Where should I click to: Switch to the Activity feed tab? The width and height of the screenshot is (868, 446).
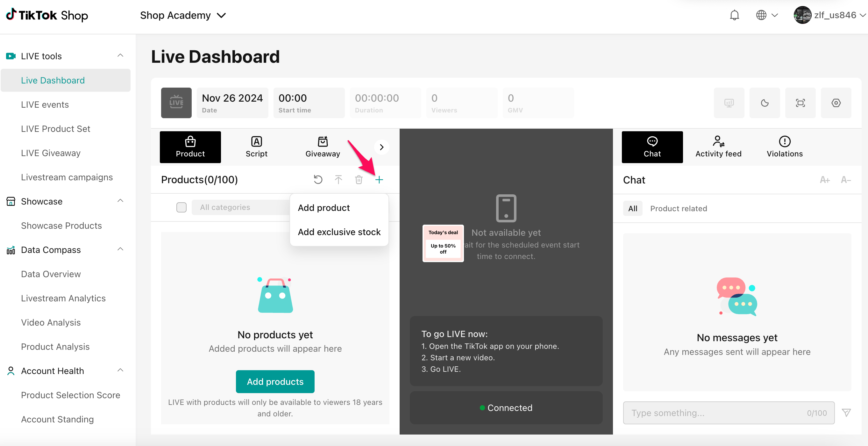[718, 147]
